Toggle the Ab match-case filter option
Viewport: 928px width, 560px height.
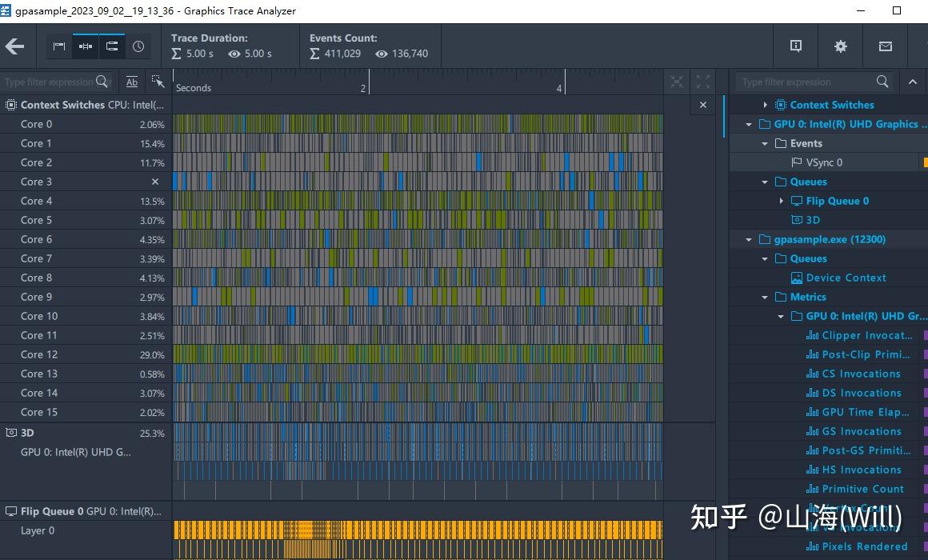click(x=131, y=82)
